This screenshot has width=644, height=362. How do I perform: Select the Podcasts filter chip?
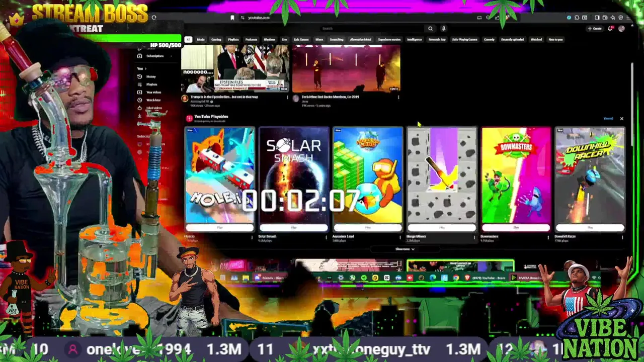point(251,39)
